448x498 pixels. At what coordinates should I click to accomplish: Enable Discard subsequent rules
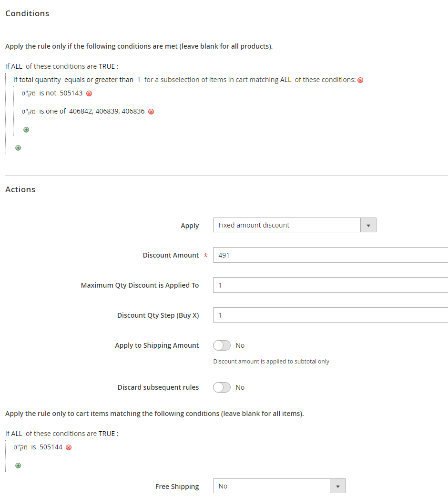coord(221,387)
